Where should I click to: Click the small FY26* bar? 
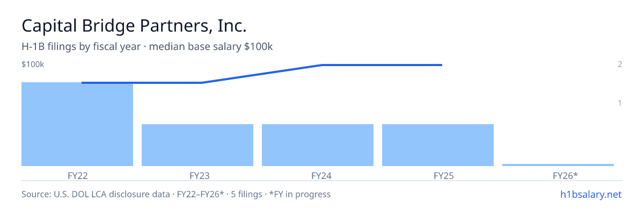[558, 165]
